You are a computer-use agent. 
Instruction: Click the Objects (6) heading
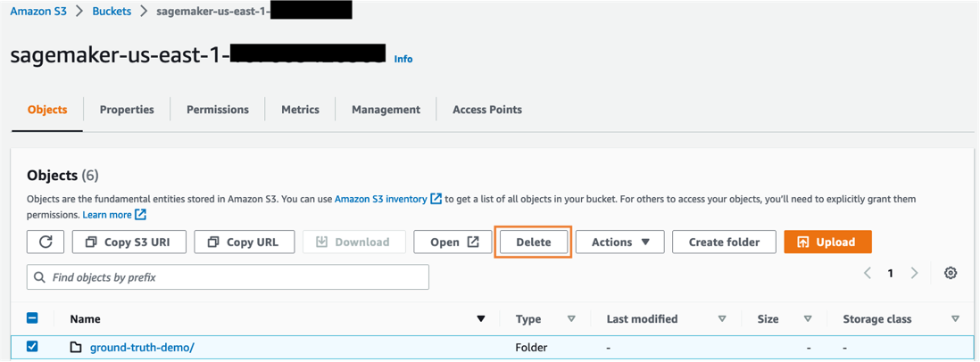[62, 176]
